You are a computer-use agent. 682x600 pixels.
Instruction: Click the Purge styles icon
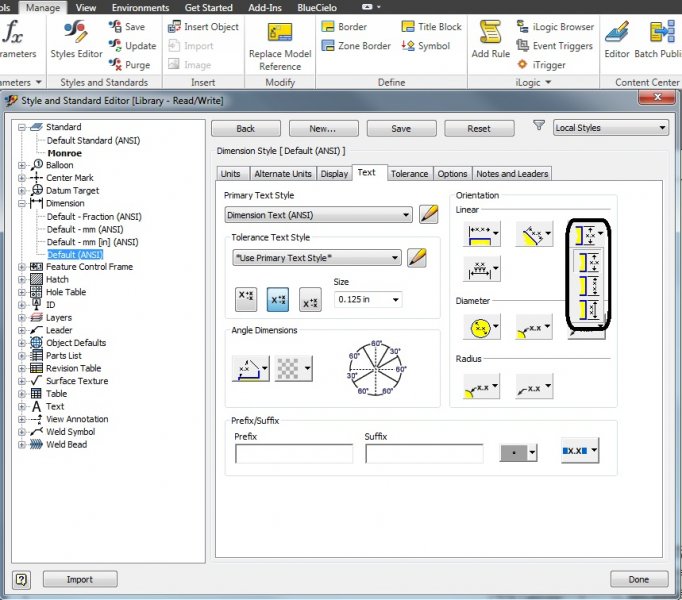(x=115, y=65)
